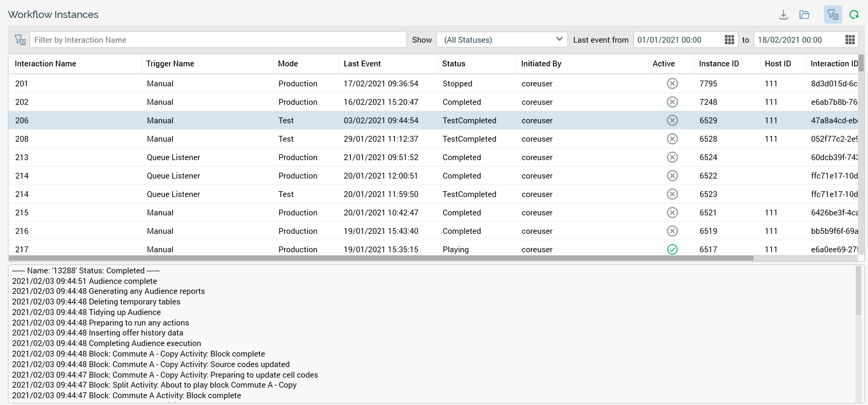The width and height of the screenshot is (868, 405).
Task: Open the Last event from date field
Action: click(676, 40)
